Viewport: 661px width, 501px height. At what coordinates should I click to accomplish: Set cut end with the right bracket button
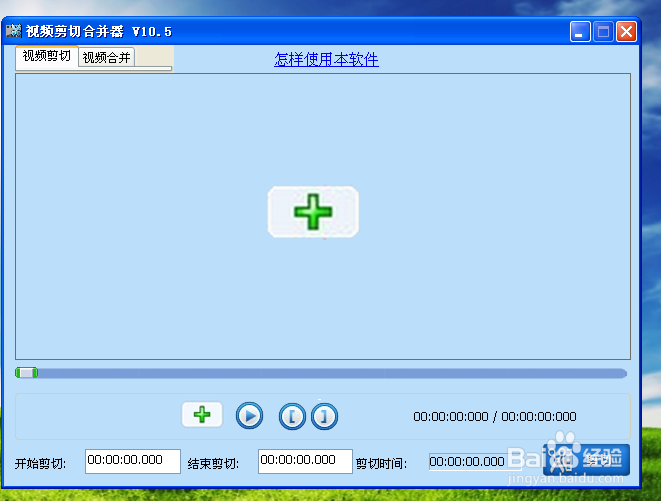tap(324, 417)
